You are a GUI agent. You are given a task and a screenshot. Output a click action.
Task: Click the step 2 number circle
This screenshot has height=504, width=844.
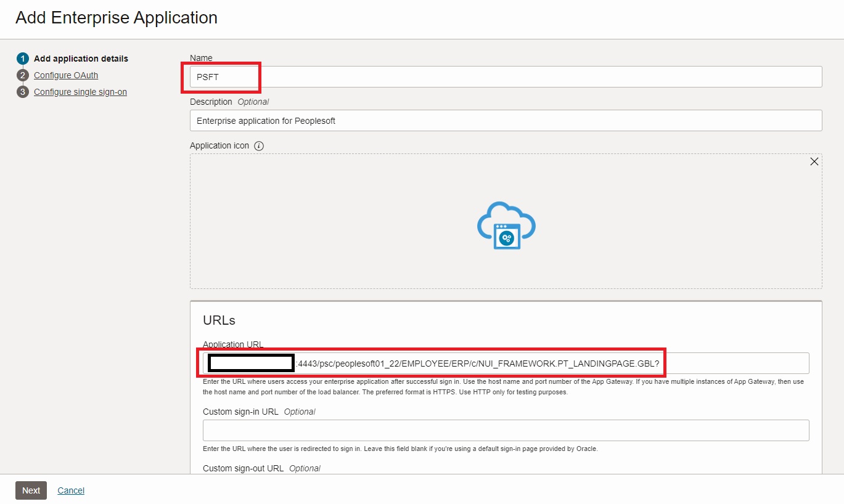23,75
